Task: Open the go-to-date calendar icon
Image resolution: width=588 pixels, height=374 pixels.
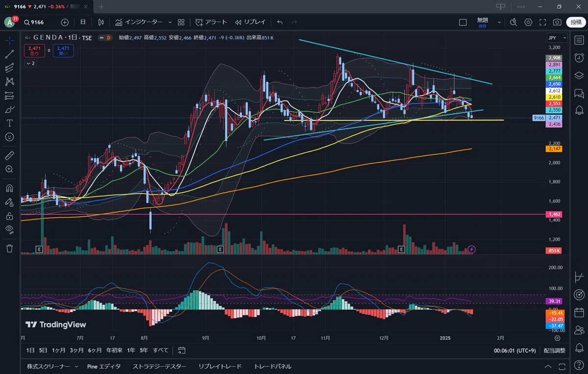Action: point(182,350)
